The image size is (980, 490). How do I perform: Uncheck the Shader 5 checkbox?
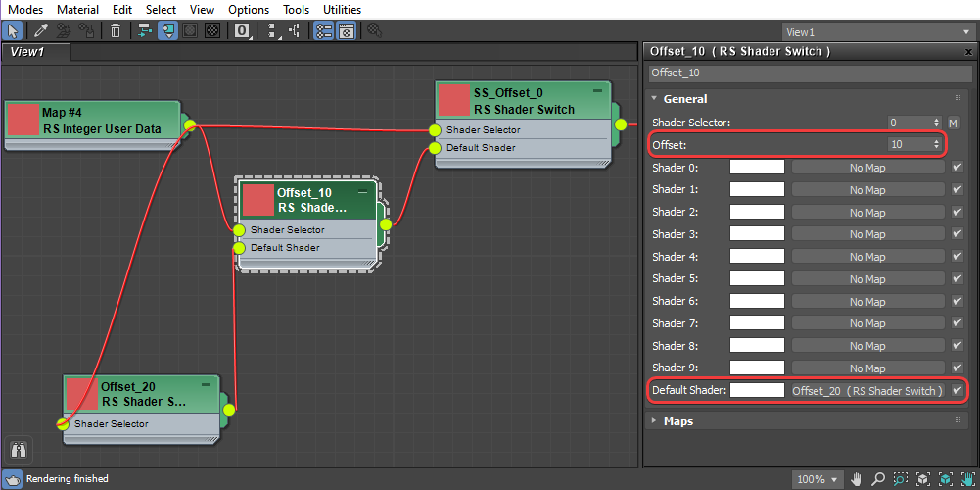point(957,278)
